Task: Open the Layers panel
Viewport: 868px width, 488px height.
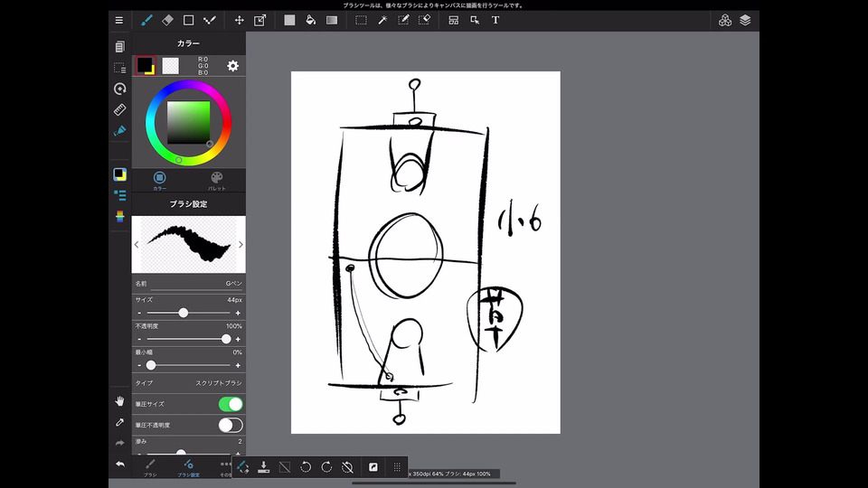Action: coord(745,21)
